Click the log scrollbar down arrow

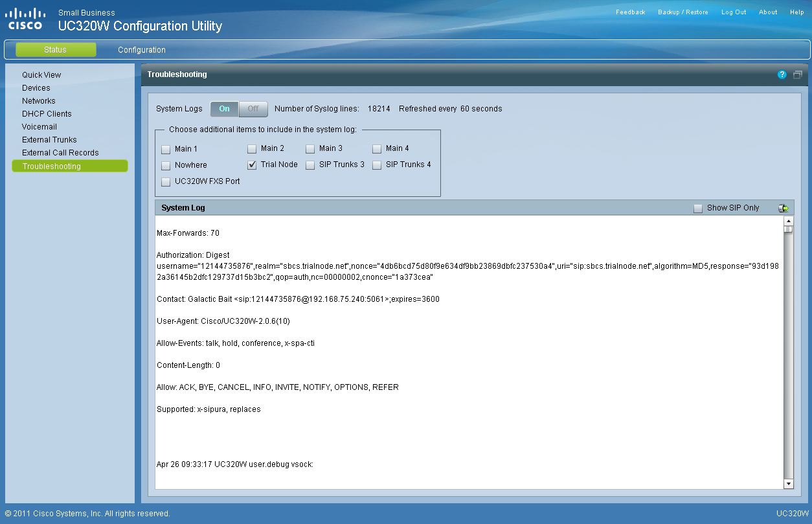[x=788, y=484]
